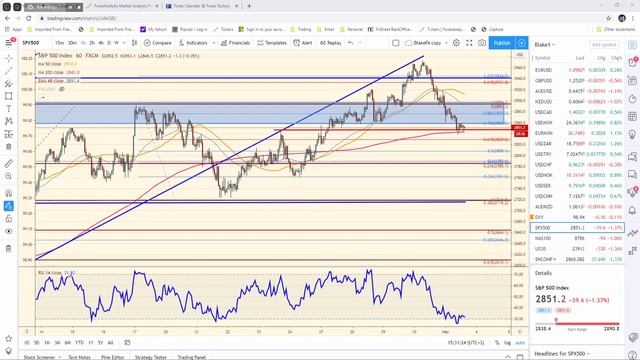The width and height of the screenshot is (640, 360).
Task: Click the remove drawings trash icon
Action: tap(9, 249)
